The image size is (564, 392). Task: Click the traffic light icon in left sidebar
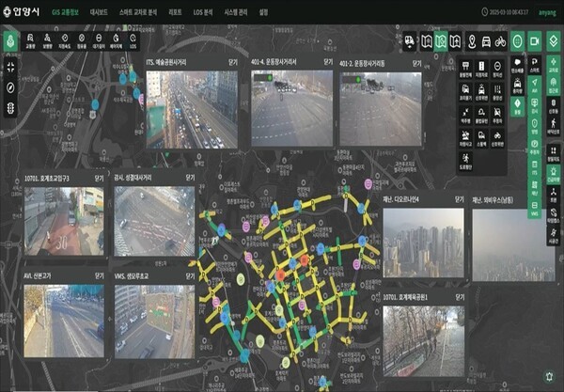(10, 108)
